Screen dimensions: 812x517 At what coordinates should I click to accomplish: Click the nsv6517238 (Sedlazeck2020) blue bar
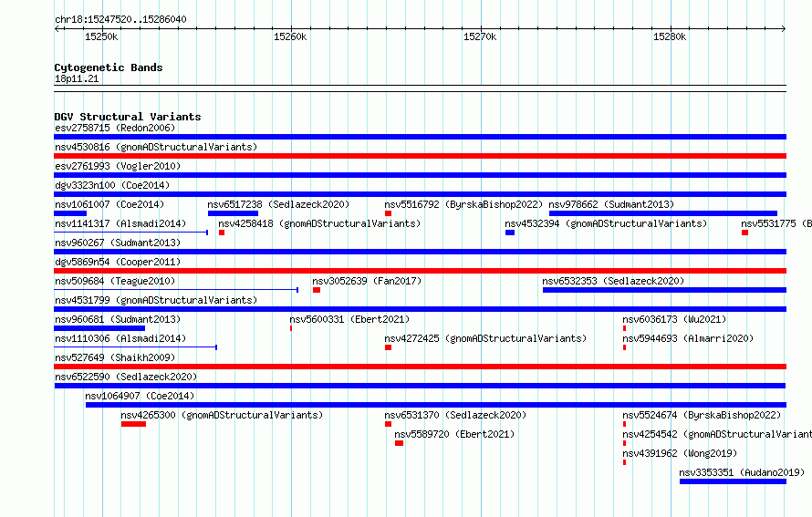233,213
